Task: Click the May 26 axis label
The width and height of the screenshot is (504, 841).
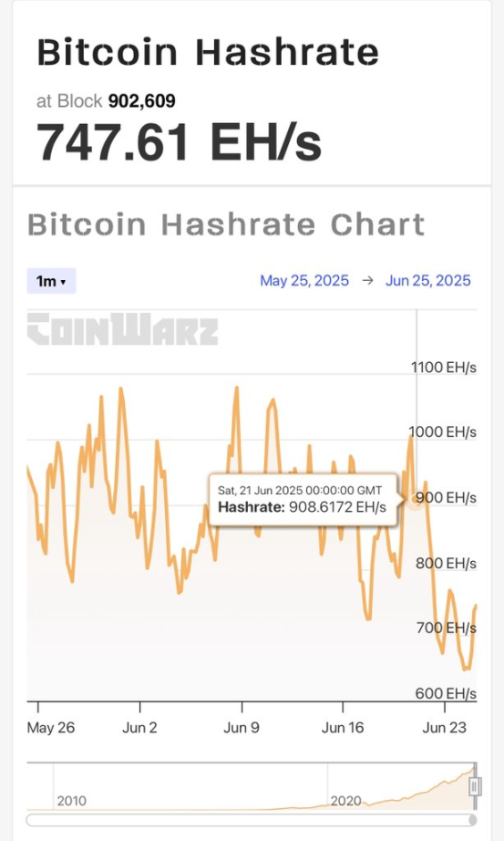Action: pyautogui.click(x=51, y=727)
